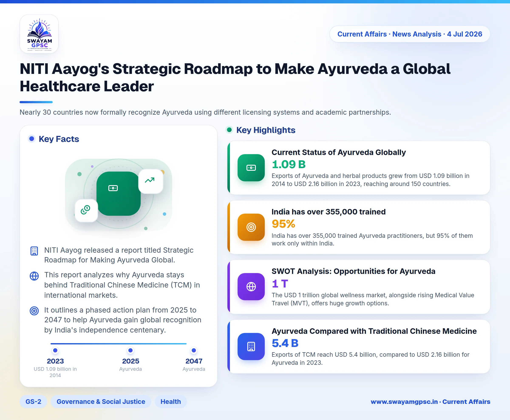Click the Ayurveda caption under 2025
Image resolution: width=510 pixels, height=420 pixels.
pos(130,369)
